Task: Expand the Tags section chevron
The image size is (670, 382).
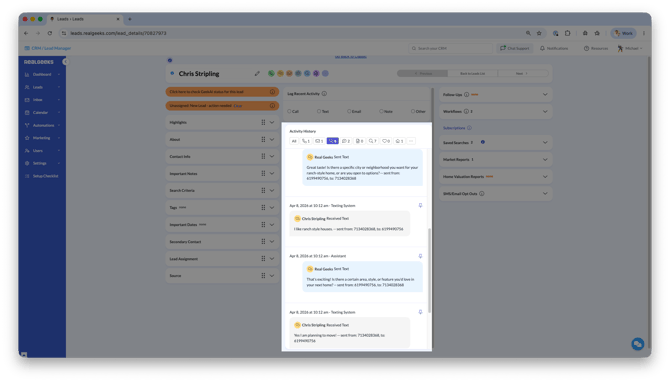Action: pyautogui.click(x=272, y=208)
